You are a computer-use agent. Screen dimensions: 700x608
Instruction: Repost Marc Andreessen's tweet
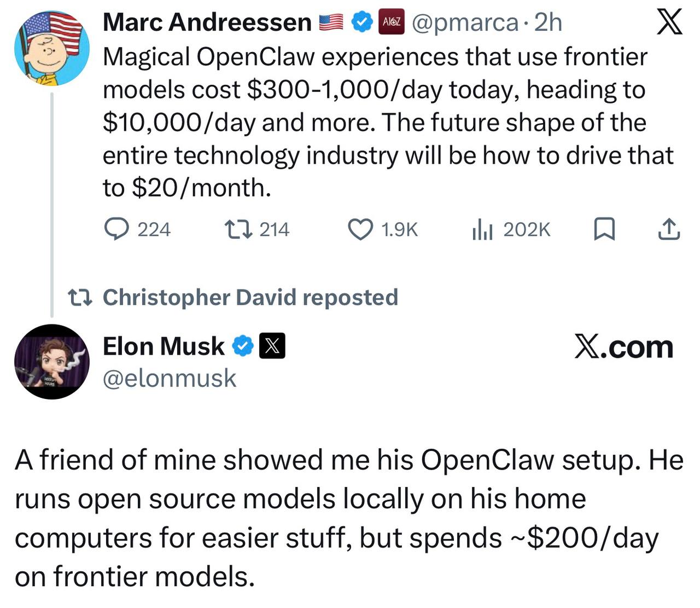click(238, 229)
